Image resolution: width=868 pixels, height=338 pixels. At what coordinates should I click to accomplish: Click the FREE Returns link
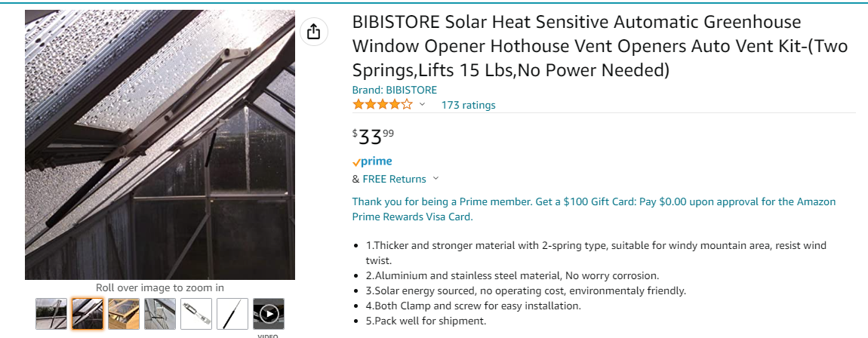point(394,179)
